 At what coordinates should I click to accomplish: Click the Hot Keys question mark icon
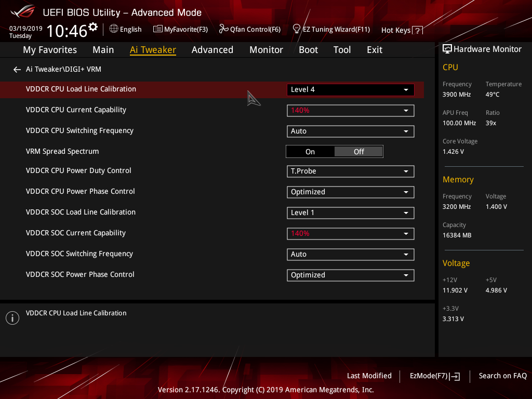point(417,31)
